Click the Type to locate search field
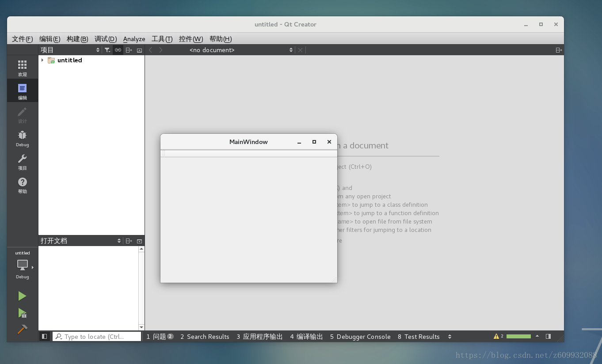Viewport: 602px width, 364px height. click(x=96, y=336)
